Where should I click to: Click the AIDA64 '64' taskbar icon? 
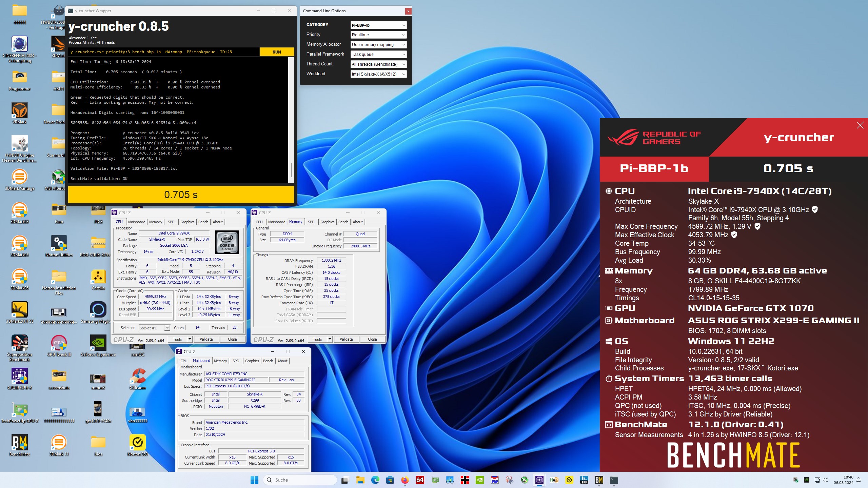(x=420, y=480)
